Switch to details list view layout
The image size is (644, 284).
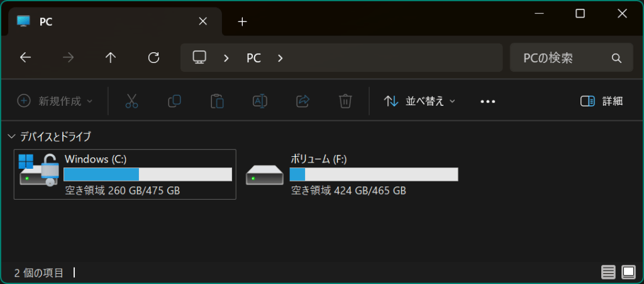point(608,272)
